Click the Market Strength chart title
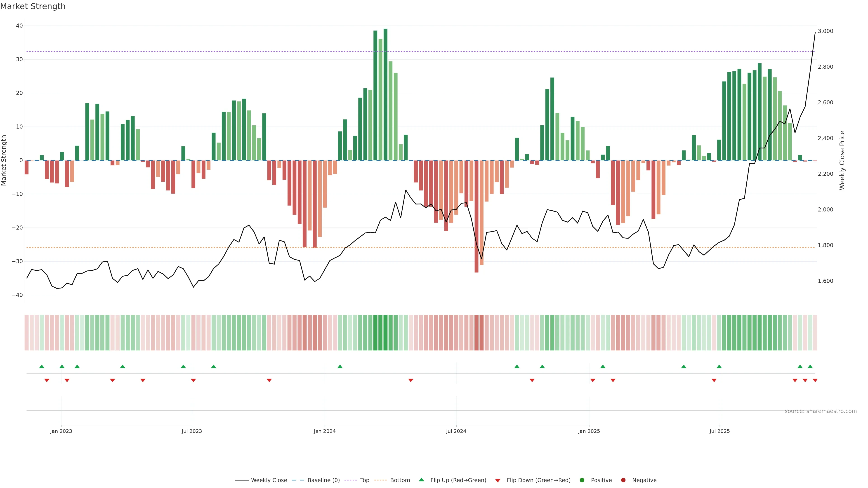Viewport: 868px width, 488px height. click(x=33, y=6)
